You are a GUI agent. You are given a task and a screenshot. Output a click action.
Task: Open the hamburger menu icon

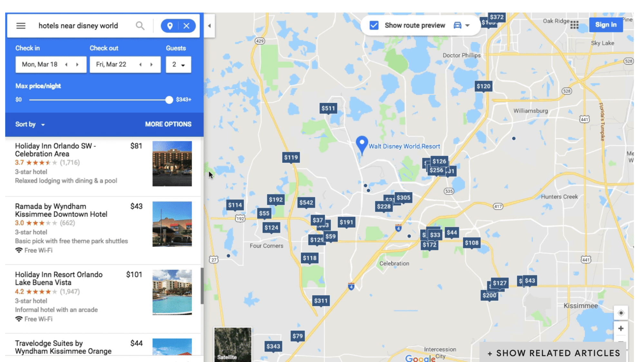(x=21, y=26)
